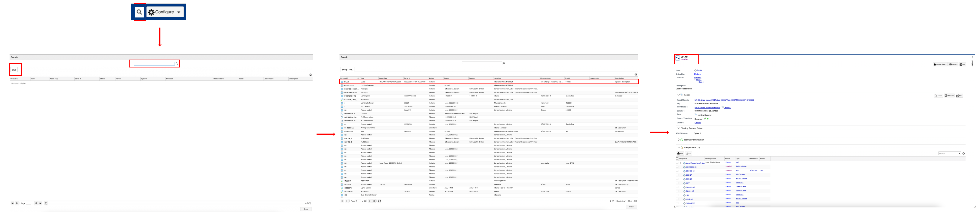The height and width of the screenshot is (217, 980).
Task: Open the components grid settings gear
Action: [x=964, y=153]
